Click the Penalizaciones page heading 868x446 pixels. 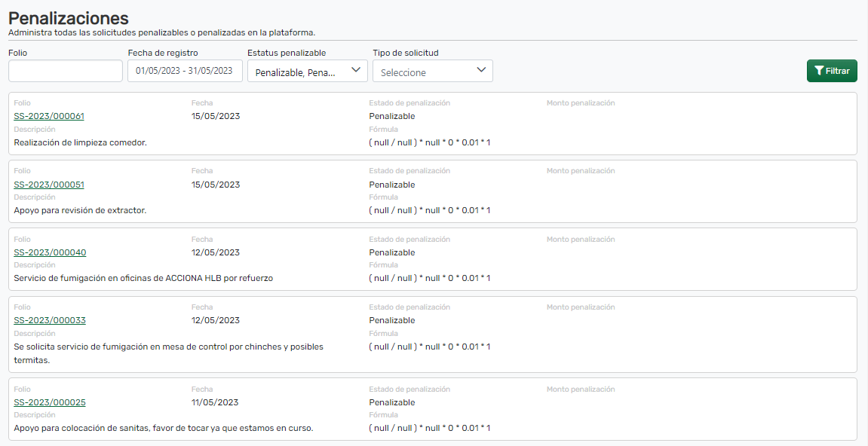click(69, 18)
